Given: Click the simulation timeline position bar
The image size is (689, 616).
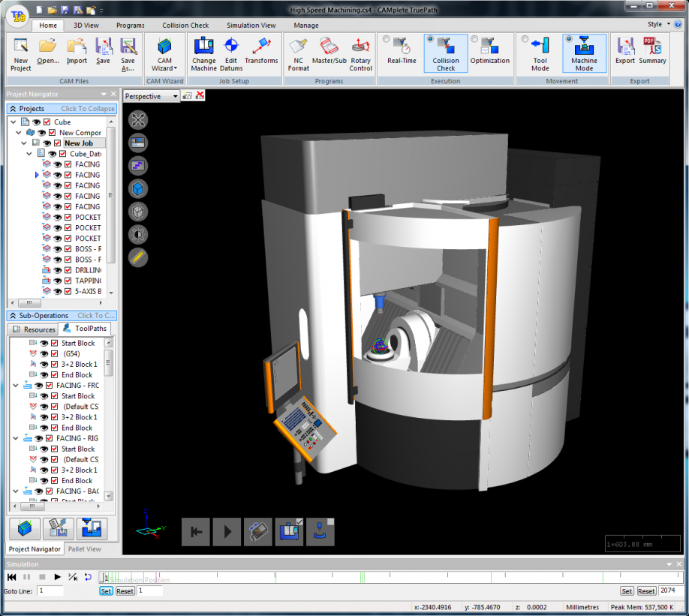Looking at the screenshot, I should [x=392, y=577].
